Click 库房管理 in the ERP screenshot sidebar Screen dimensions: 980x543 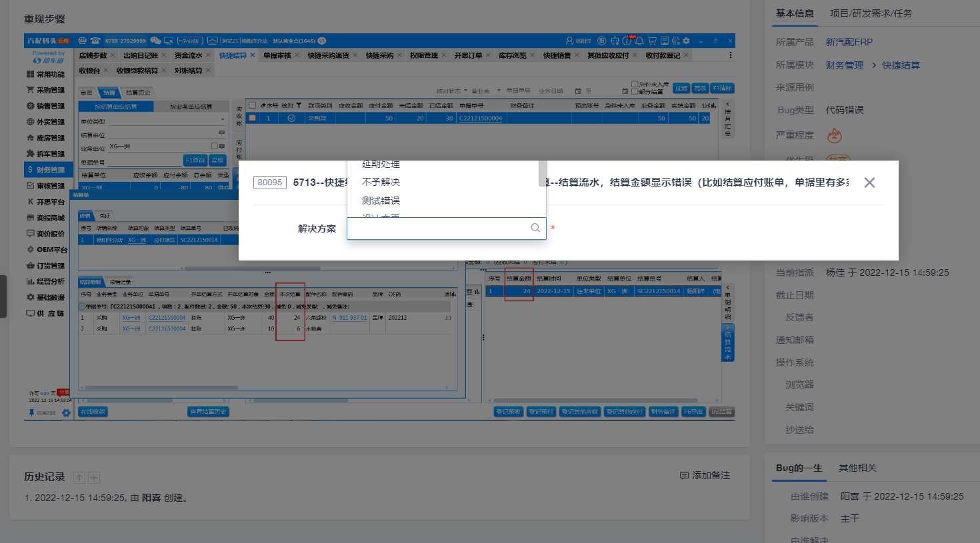point(46,138)
